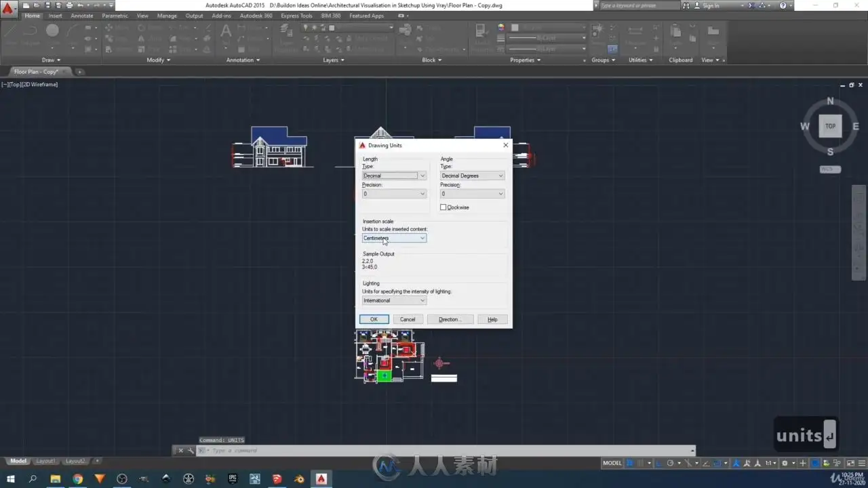
Task: Click the Open folder icon in quick access toolbar
Action: coord(37,5)
